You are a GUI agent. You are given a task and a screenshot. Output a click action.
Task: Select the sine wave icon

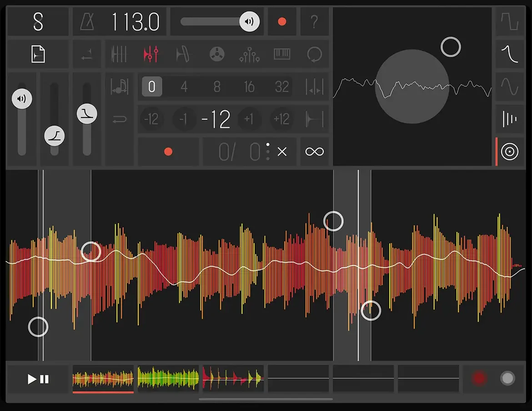[510, 87]
